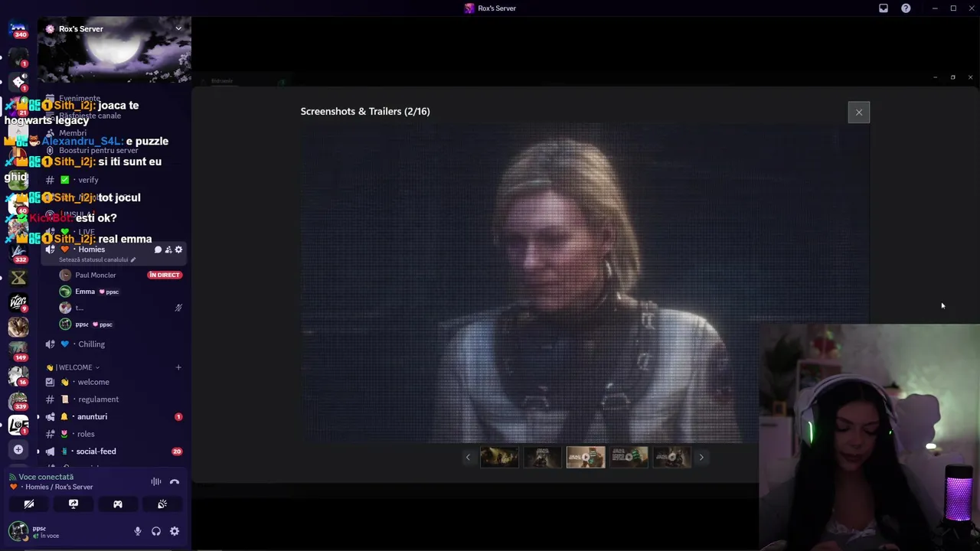This screenshot has width=980, height=551.
Task: Select the first screenshot thumbnail in strip
Action: point(499,458)
